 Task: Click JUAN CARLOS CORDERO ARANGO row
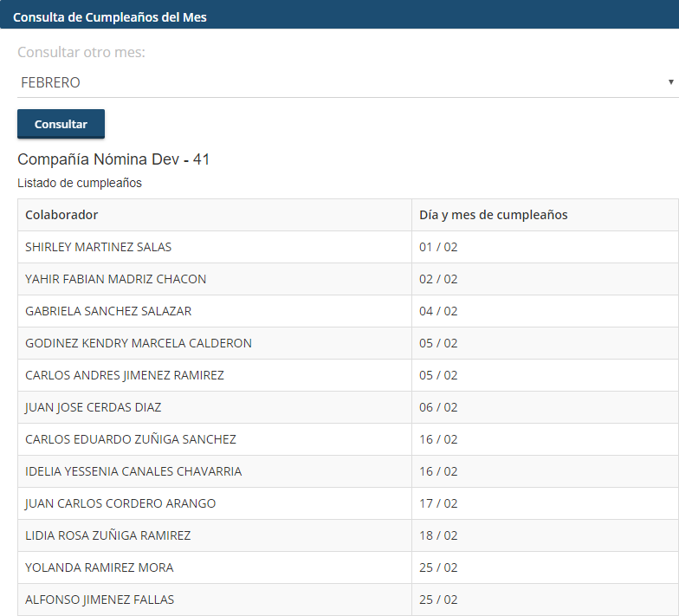(120, 503)
